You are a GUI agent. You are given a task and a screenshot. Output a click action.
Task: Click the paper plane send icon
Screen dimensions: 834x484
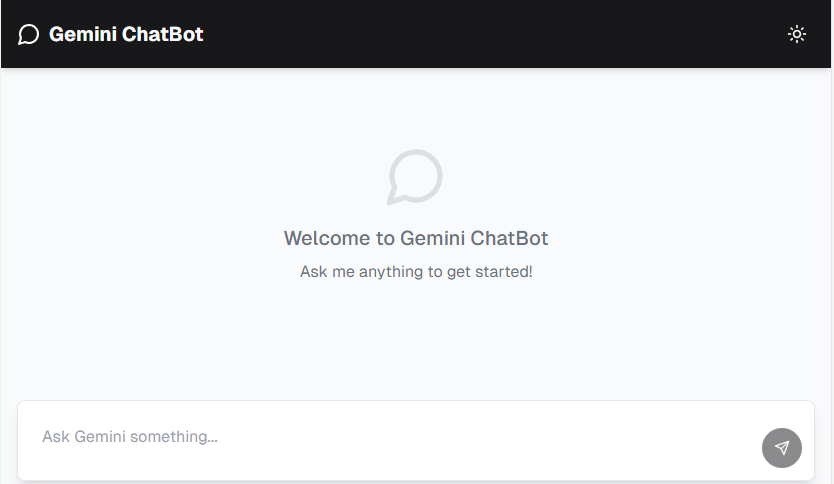coord(782,448)
